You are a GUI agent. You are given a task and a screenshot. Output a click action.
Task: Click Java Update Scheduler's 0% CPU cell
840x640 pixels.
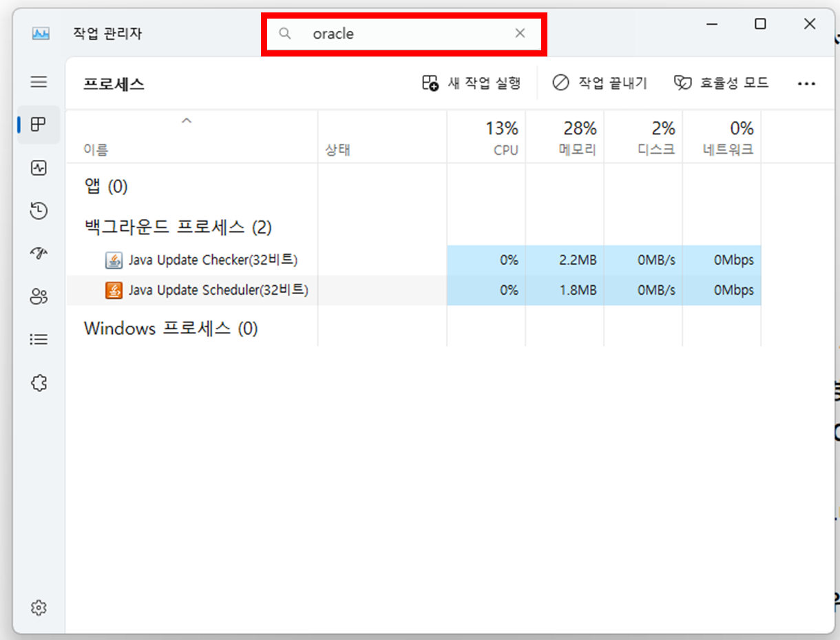486,290
